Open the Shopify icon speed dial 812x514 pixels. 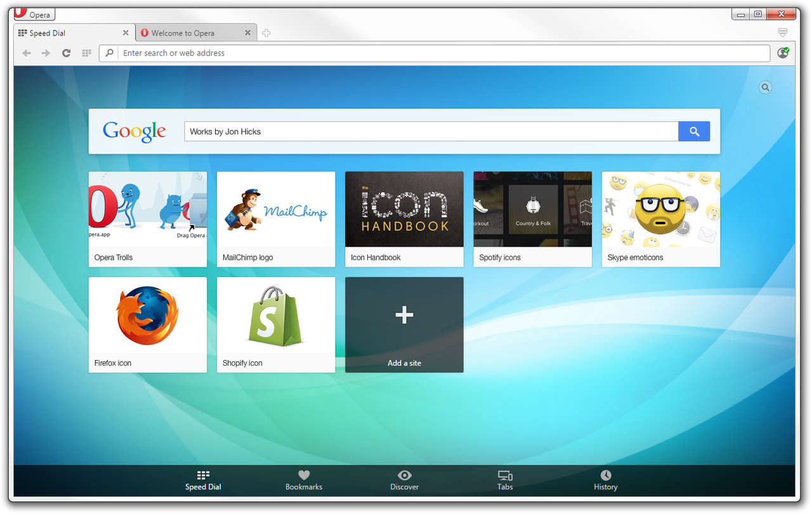coord(276,324)
